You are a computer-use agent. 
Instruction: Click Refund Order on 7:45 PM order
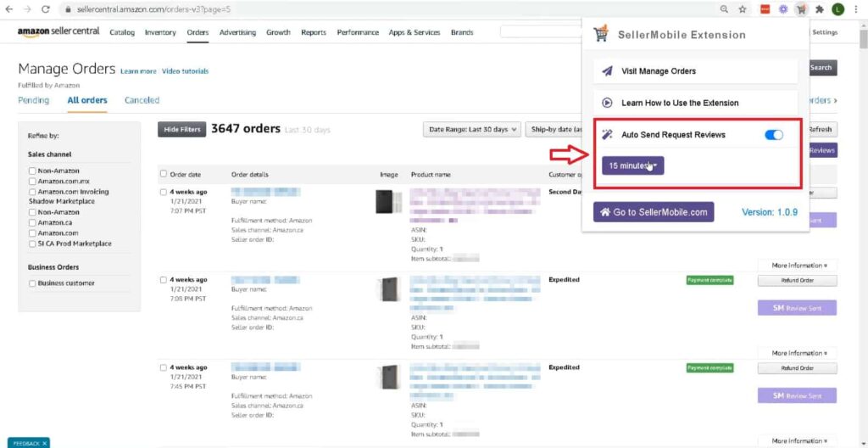click(x=797, y=368)
